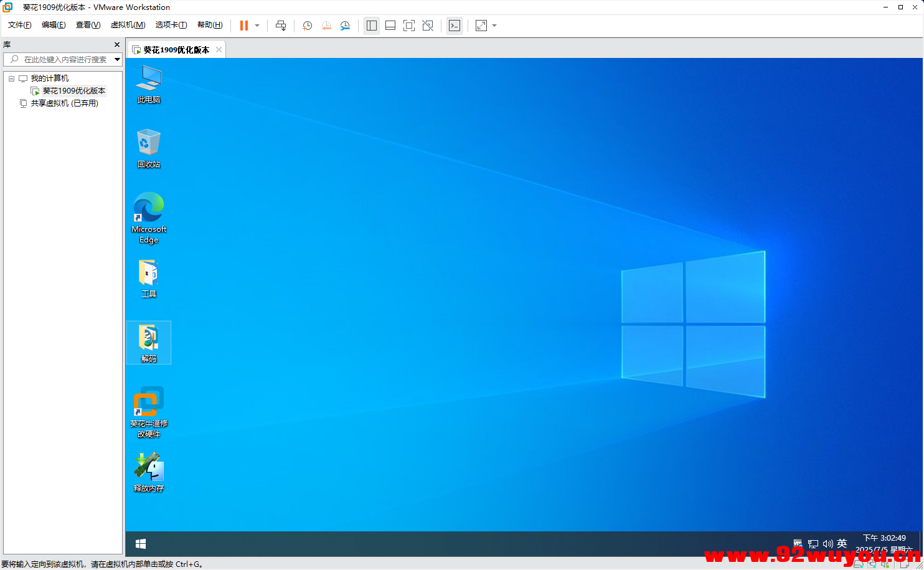Open the snapshot manager
The height and width of the screenshot is (570, 924).
[345, 26]
